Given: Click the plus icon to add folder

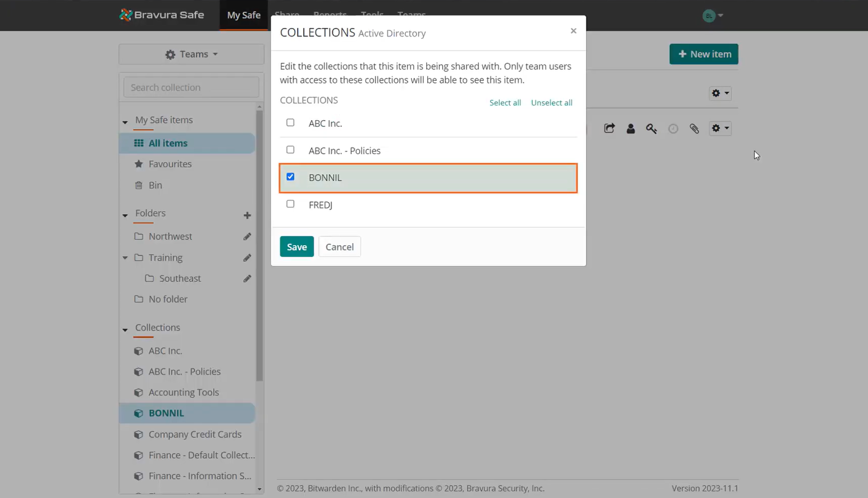Looking at the screenshot, I should [247, 215].
